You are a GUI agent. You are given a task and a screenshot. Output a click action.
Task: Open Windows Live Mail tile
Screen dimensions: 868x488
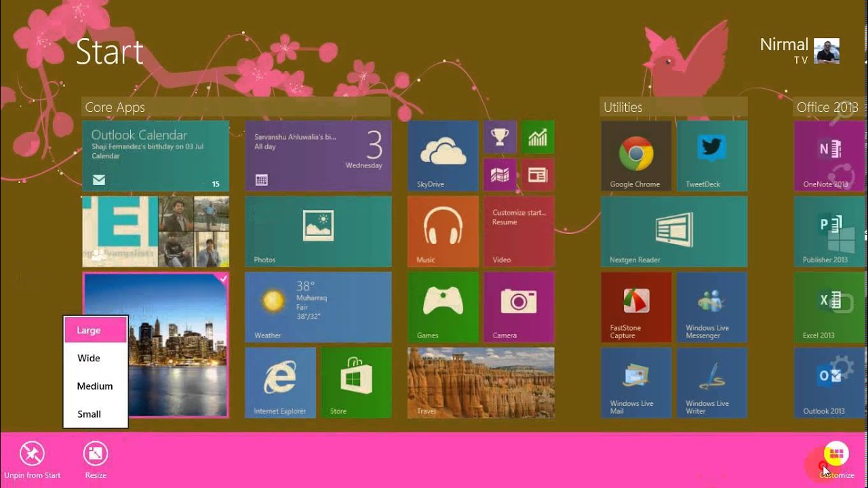pos(636,383)
